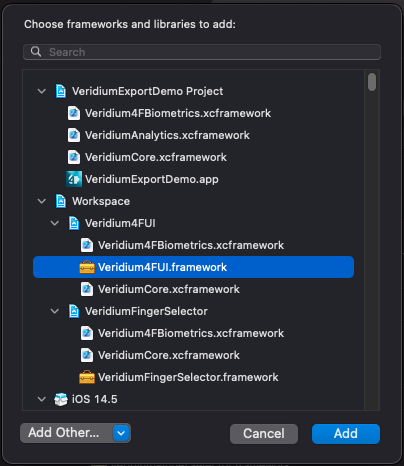Click the iOS 14.5 SDK icon

click(x=61, y=399)
